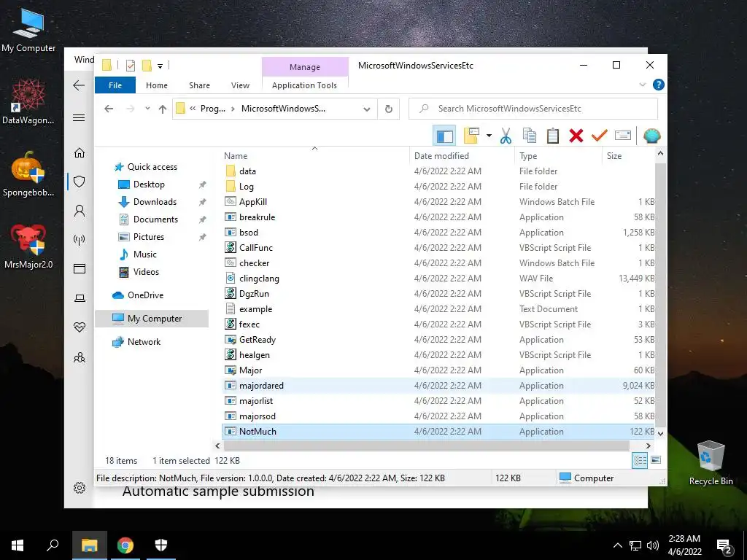
Task: Select the AppKill batch file
Action: point(253,202)
